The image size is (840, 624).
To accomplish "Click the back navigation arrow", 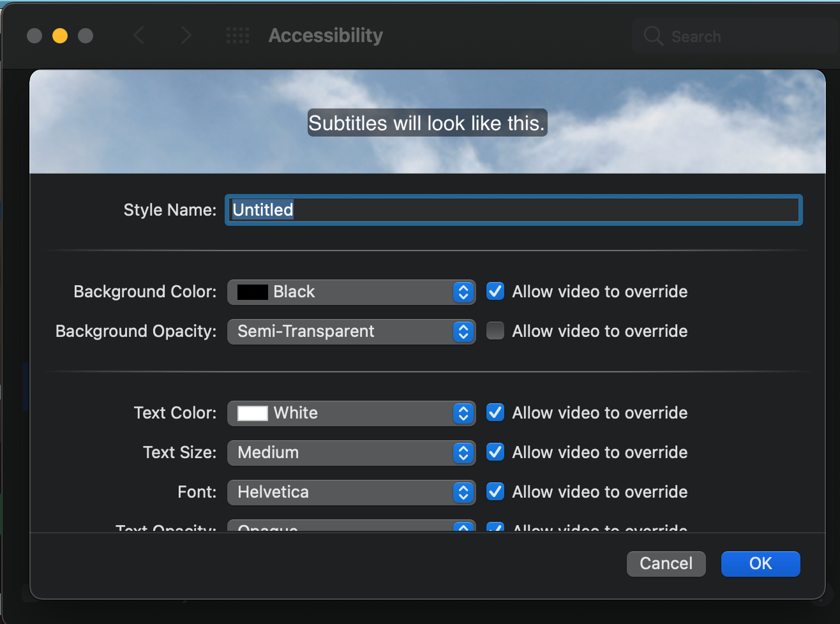I will pyautogui.click(x=139, y=36).
